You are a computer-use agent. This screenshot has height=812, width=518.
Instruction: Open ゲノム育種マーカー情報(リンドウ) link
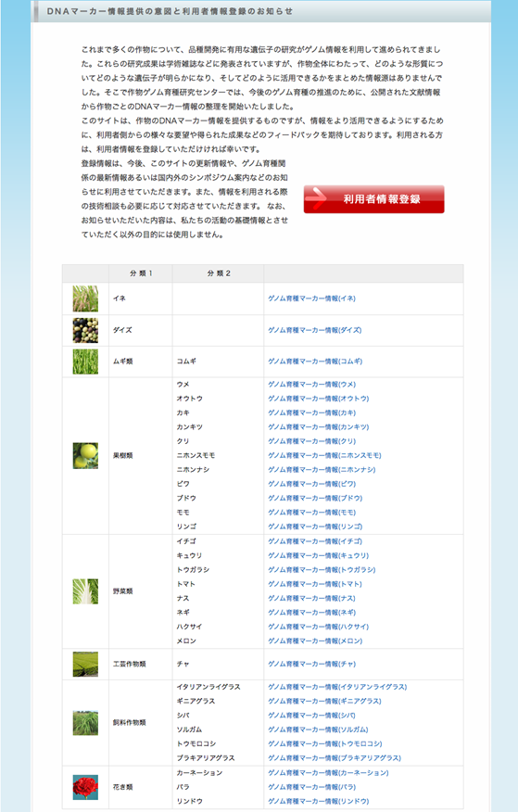coord(318,801)
